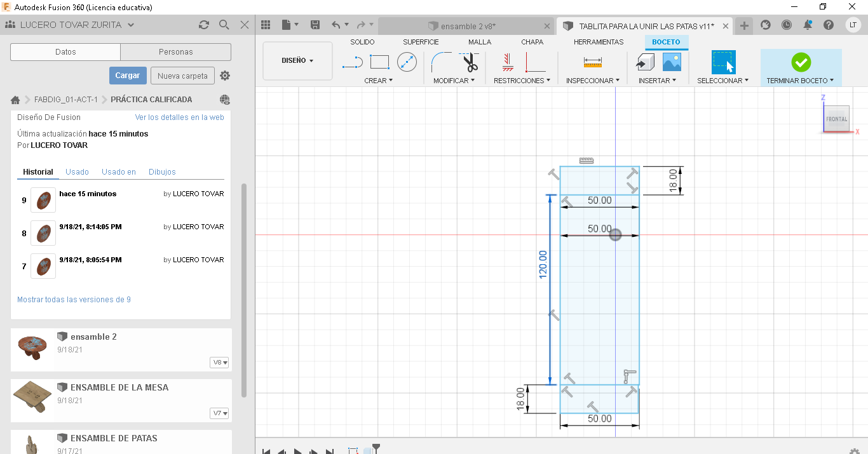The height and width of the screenshot is (454, 868).
Task: Open the help question mark menu
Action: (829, 25)
